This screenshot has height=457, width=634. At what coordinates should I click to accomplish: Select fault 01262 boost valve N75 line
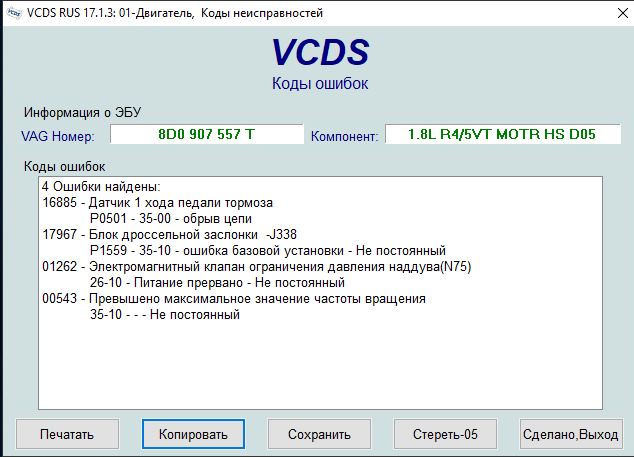pos(256,267)
